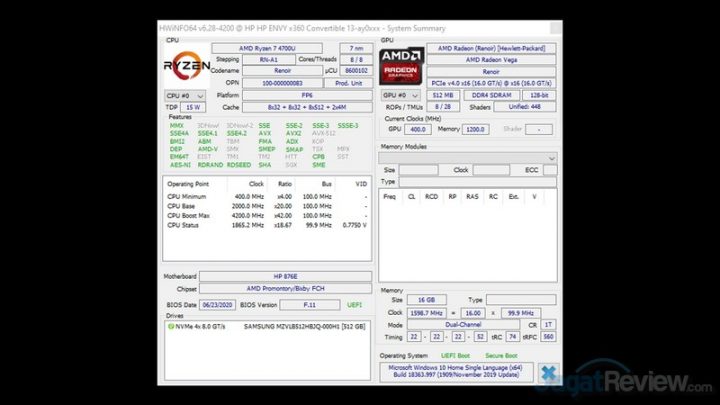The width and height of the screenshot is (720, 405).
Task: Expand the Memory Modules dropdown list
Action: tap(468, 158)
